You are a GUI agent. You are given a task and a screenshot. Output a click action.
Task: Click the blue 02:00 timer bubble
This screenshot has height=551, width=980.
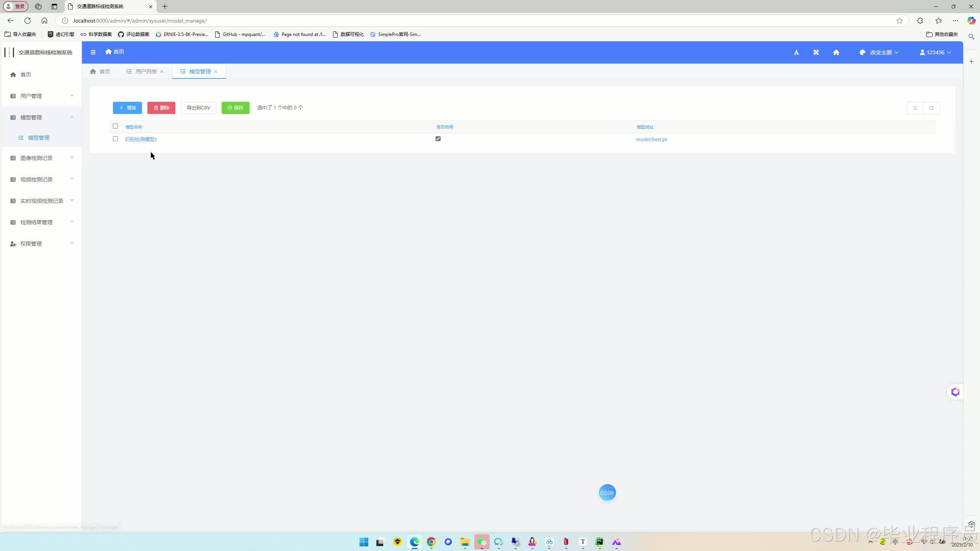pyautogui.click(x=607, y=493)
